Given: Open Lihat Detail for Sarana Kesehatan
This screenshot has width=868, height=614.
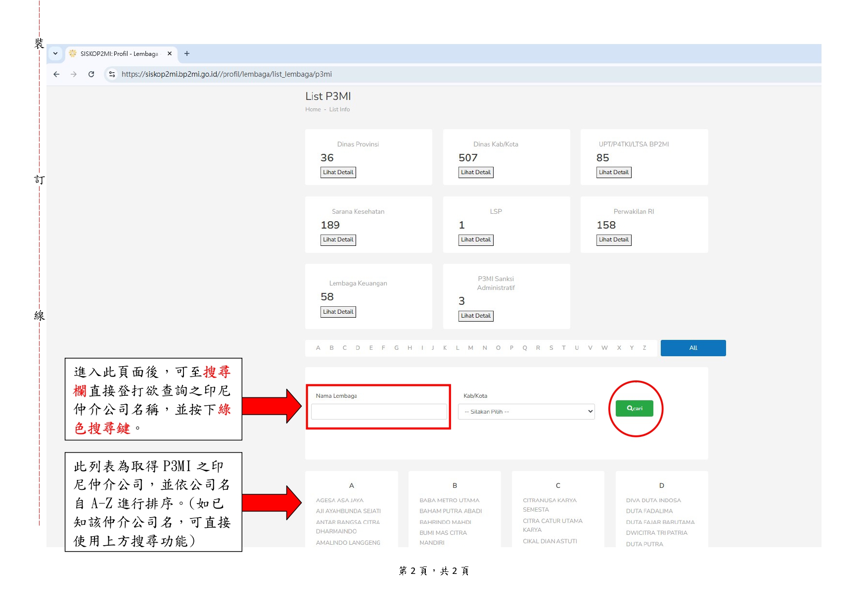Looking at the screenshot, I should (338, 239).
